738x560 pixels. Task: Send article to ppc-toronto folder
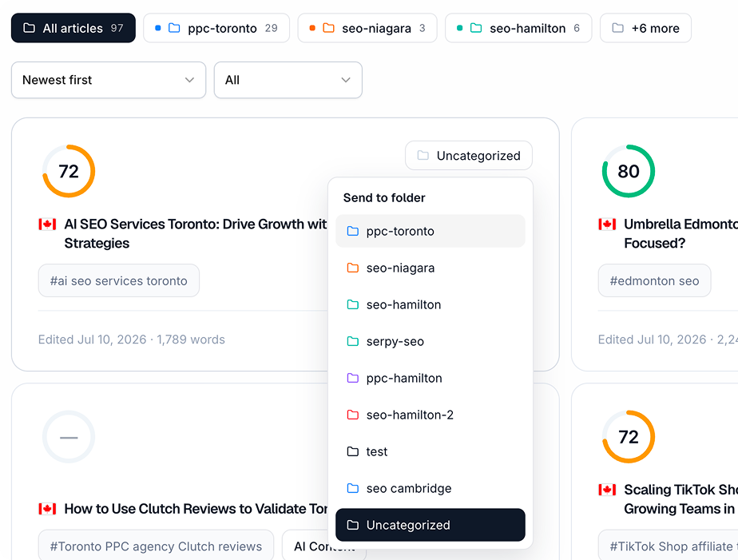click(x=430, y=231)
